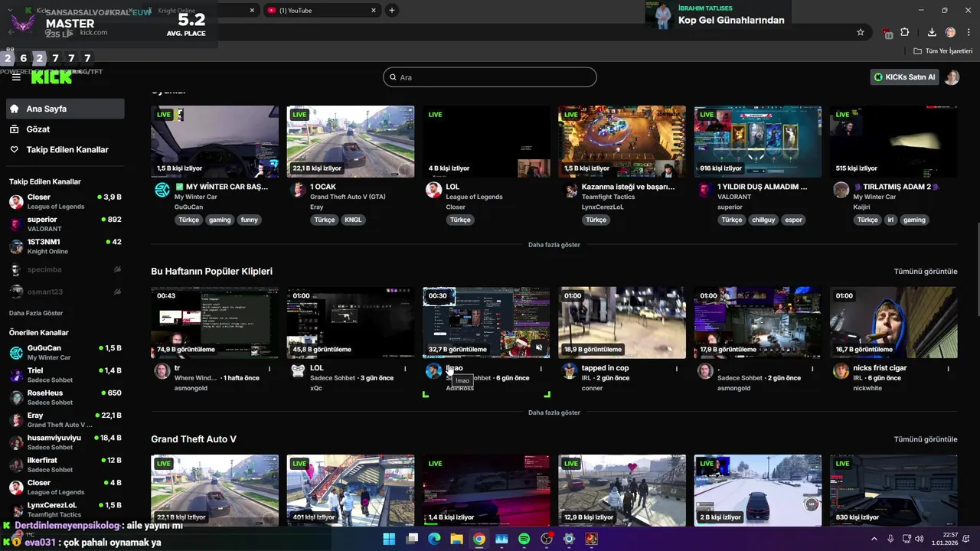The height and width of the screenshot is (551, 980).
Task: Switch to the YouTube tab
Action: pos(322,10)
